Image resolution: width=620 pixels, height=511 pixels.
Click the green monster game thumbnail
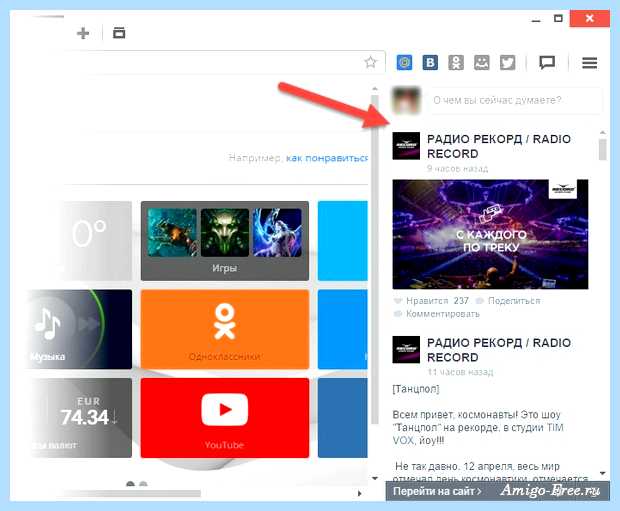tap(225, 233)
